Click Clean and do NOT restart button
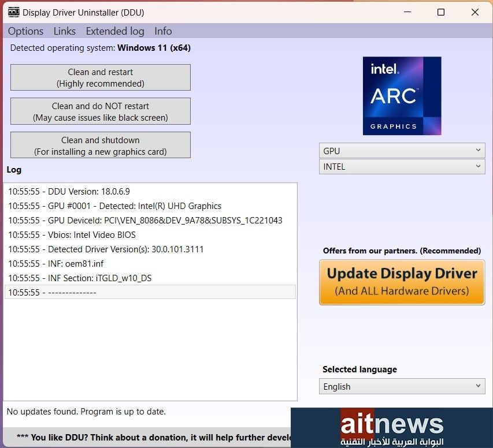 (101, 111)
